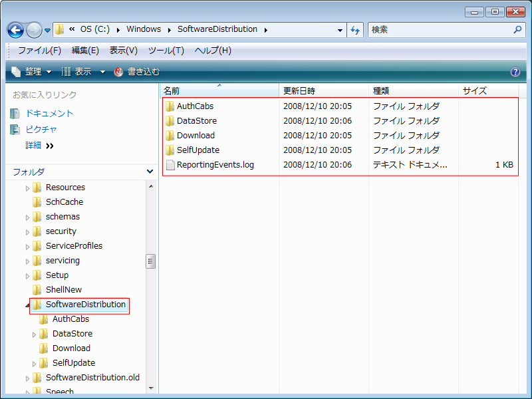Collapse the フォルダ pane chevron
Viewport: 532px width, 399px height.
click(150, 172)
